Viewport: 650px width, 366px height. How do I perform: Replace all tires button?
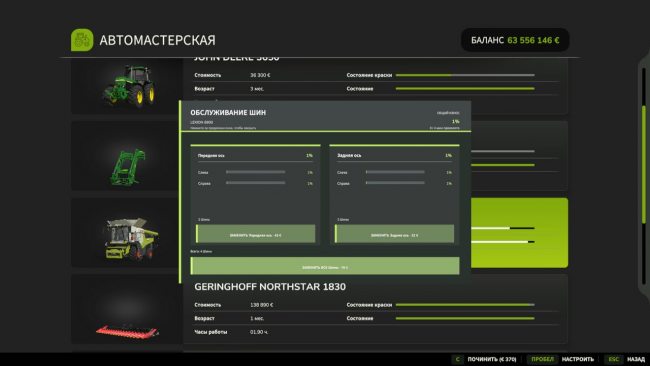tap(325, 266)
